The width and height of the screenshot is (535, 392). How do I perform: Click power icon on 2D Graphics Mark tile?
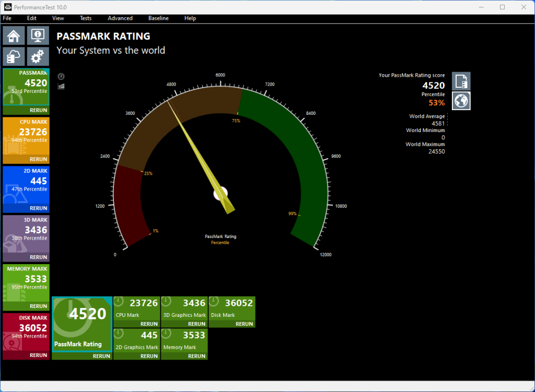point(119,334)
